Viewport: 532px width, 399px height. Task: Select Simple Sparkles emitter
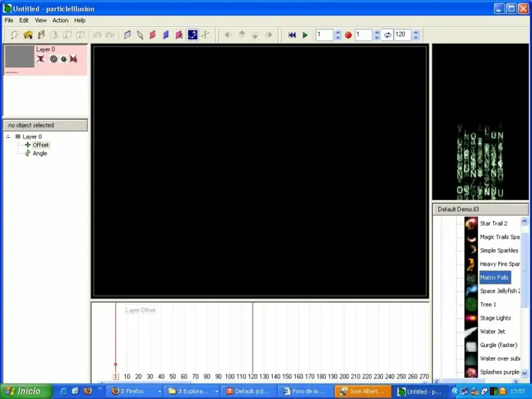[499, 251]
